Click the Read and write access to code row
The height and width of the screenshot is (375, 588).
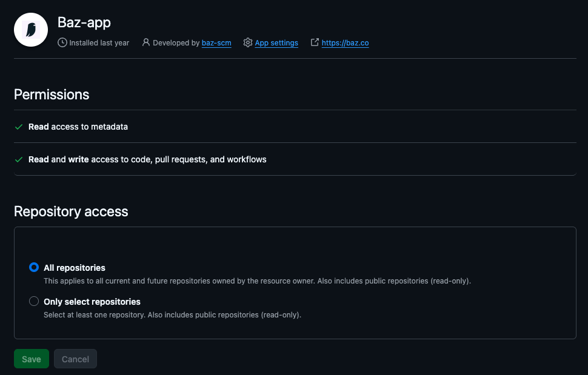[295, 159]
